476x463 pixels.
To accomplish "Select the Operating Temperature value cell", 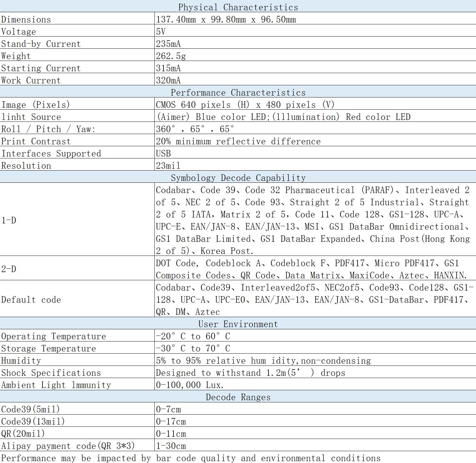I will 193,336.
